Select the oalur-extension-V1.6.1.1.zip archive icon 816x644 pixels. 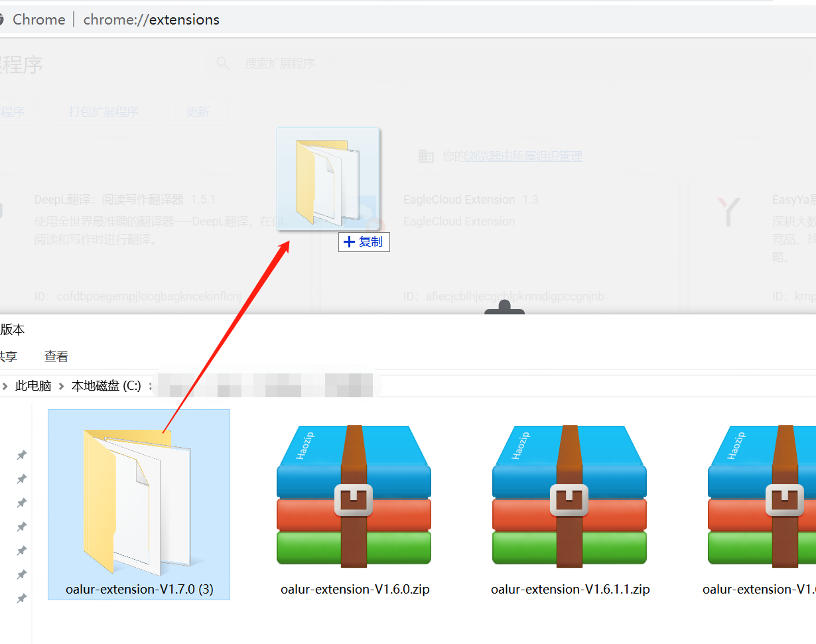(569, 496)
